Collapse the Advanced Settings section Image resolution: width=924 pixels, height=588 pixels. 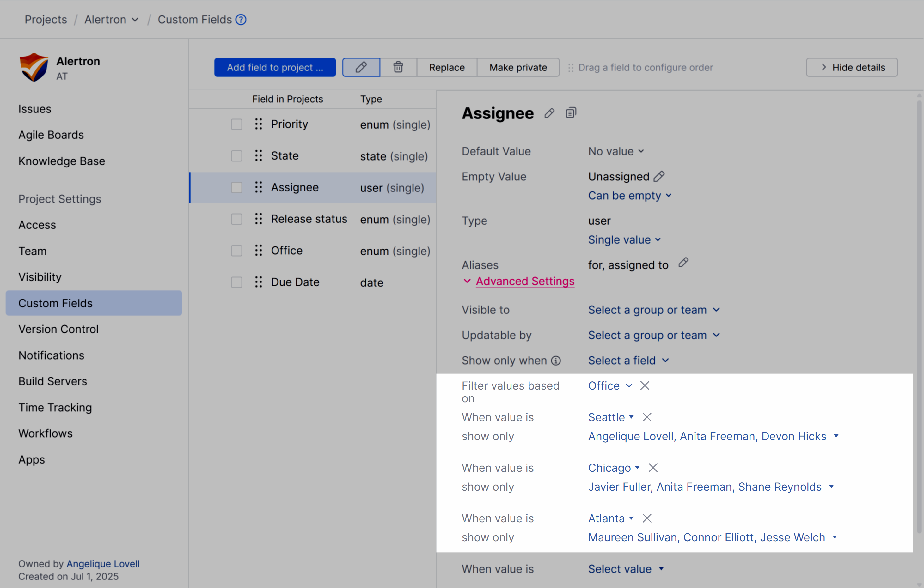[524, 281]
